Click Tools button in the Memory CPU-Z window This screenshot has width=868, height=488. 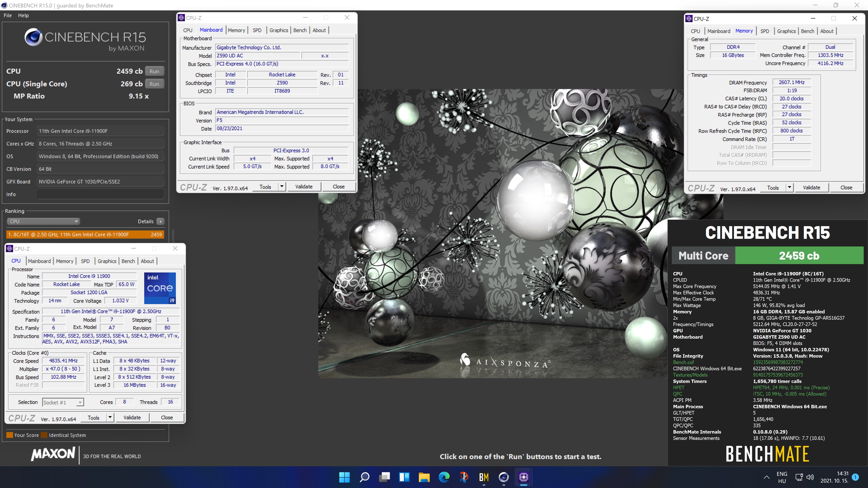pos(773,188)
